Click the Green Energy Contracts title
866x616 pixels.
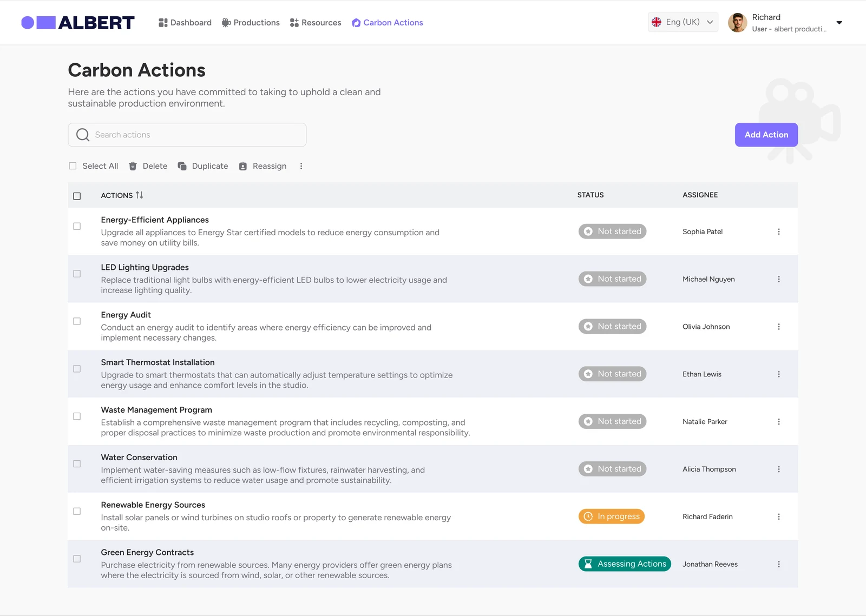pos(147,553)
